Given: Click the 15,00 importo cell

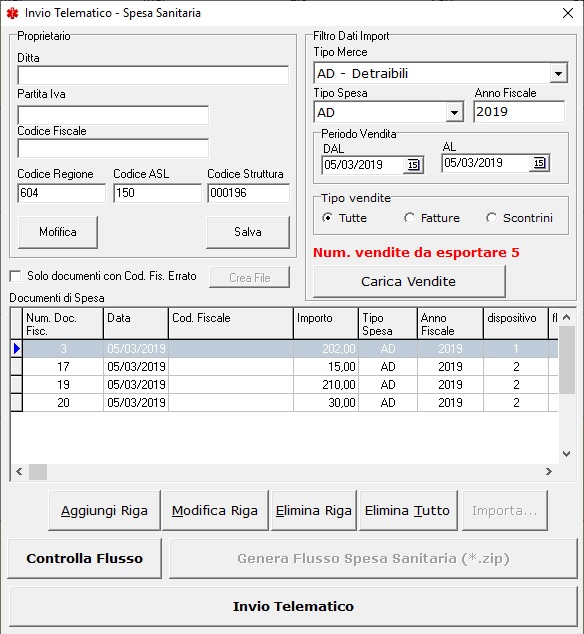Looking at the screenshot, I should [x=326, y=367].
